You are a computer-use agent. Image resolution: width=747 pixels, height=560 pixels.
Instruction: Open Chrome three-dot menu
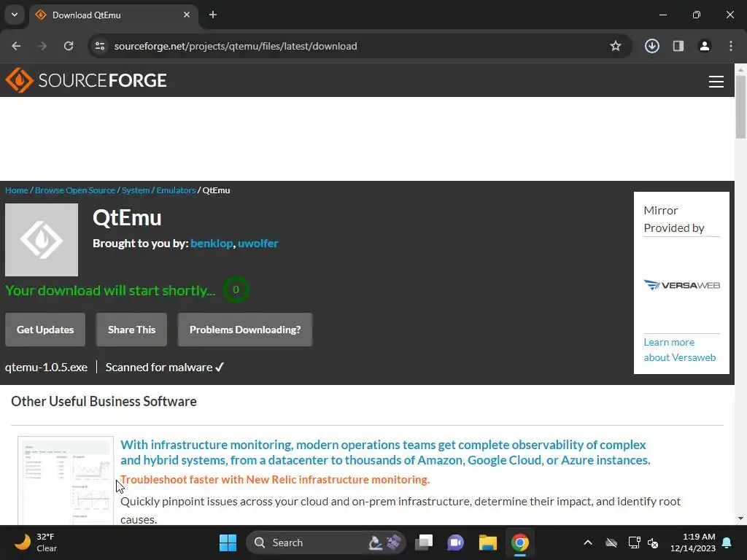[x=731, y=46]
